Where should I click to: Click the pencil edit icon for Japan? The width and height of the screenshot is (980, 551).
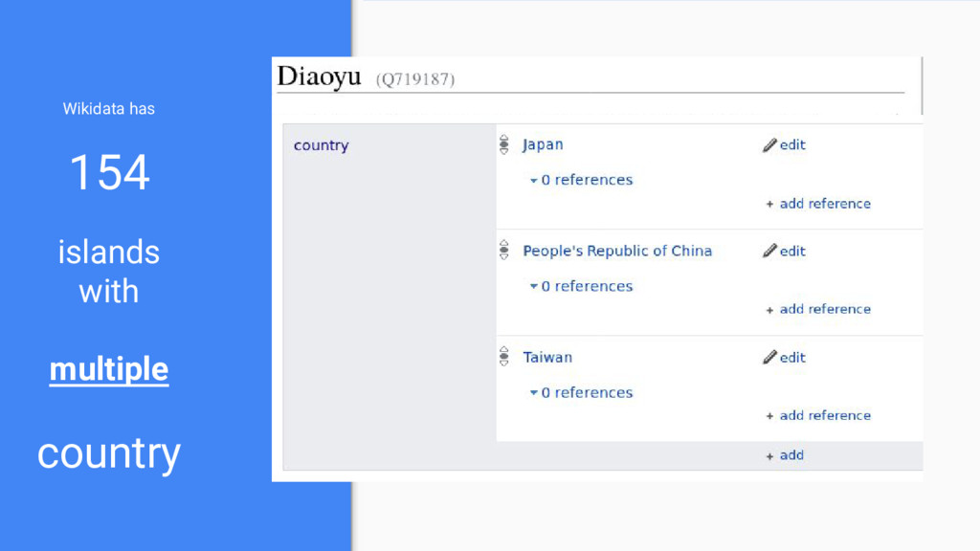coord(769,145)
